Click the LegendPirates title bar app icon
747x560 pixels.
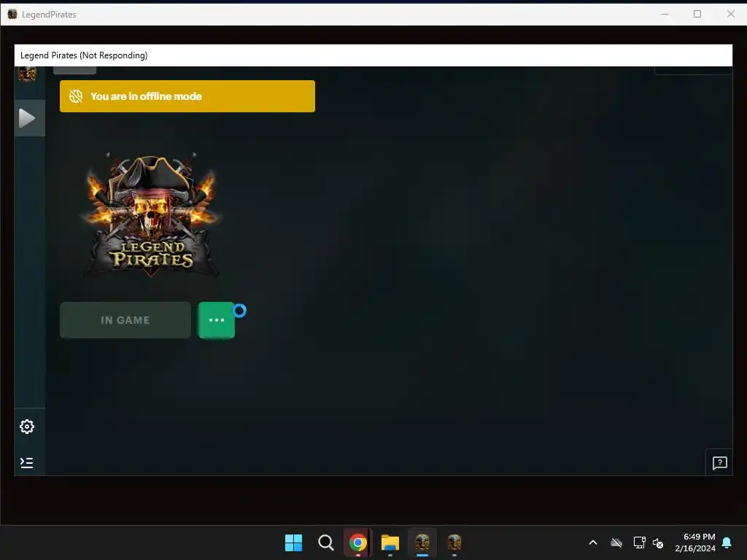[x=12, y=15]
